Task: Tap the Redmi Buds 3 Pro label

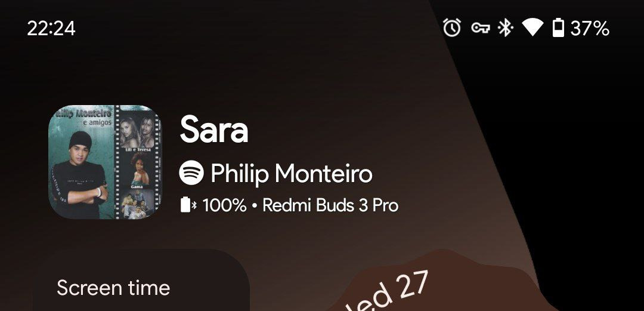Action: (330, 205)
